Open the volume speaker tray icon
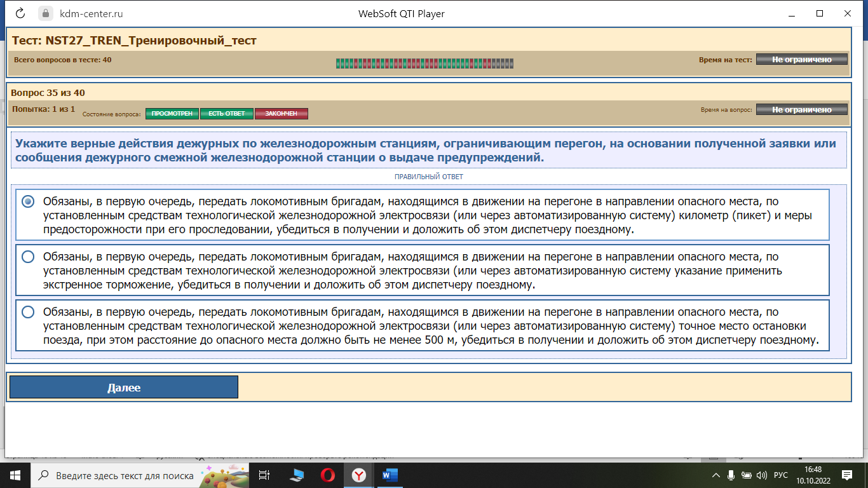Viewport: 868px width, 488px height. [x=763, y=475]
